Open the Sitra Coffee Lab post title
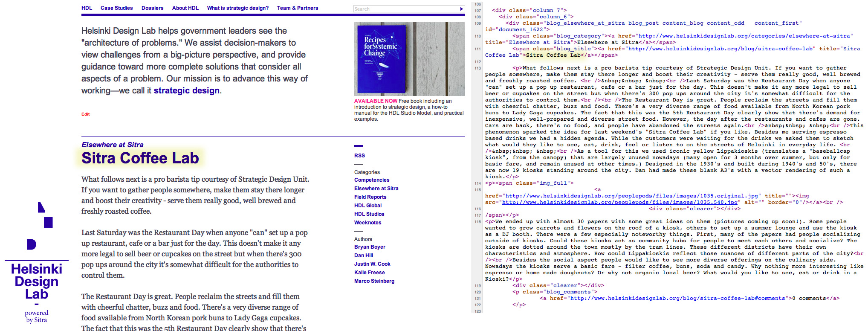This screenshot has width=868, height=331. pos(140,158)
